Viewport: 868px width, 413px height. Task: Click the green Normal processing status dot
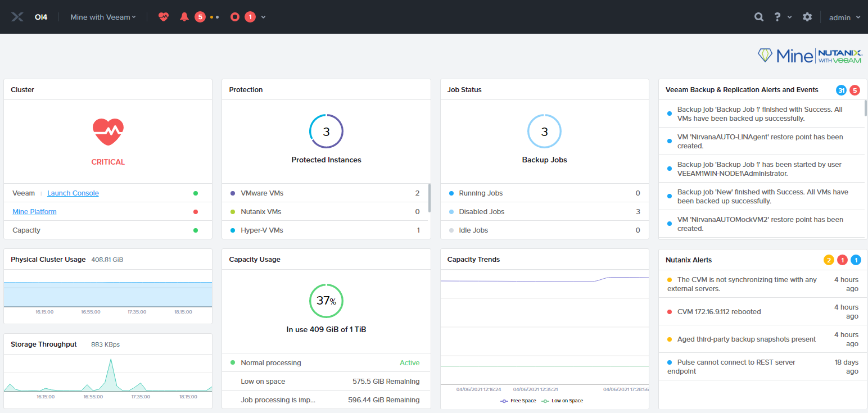coord(233,363)
